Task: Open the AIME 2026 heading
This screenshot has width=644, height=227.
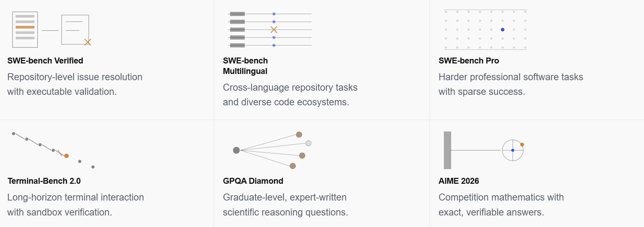Action: (459, 181)
